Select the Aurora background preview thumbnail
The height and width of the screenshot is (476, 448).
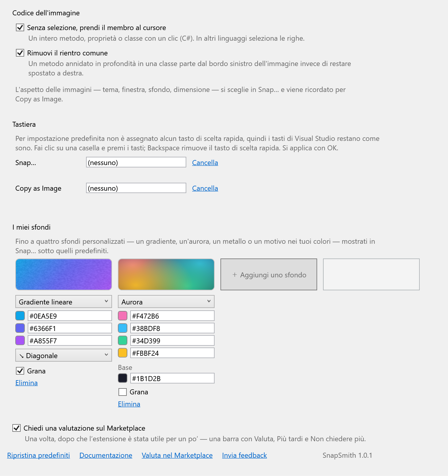click(166, 275)
